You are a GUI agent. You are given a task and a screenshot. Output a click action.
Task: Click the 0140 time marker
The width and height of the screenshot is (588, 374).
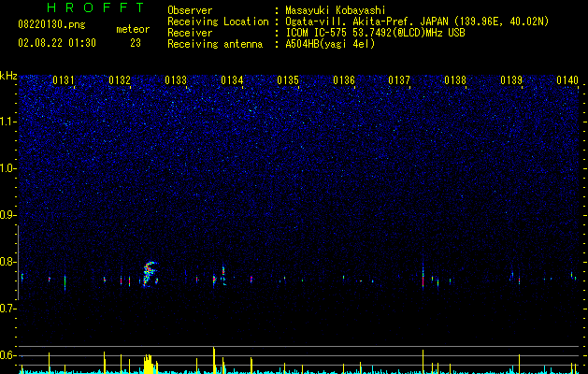click(x=567, y=80)
